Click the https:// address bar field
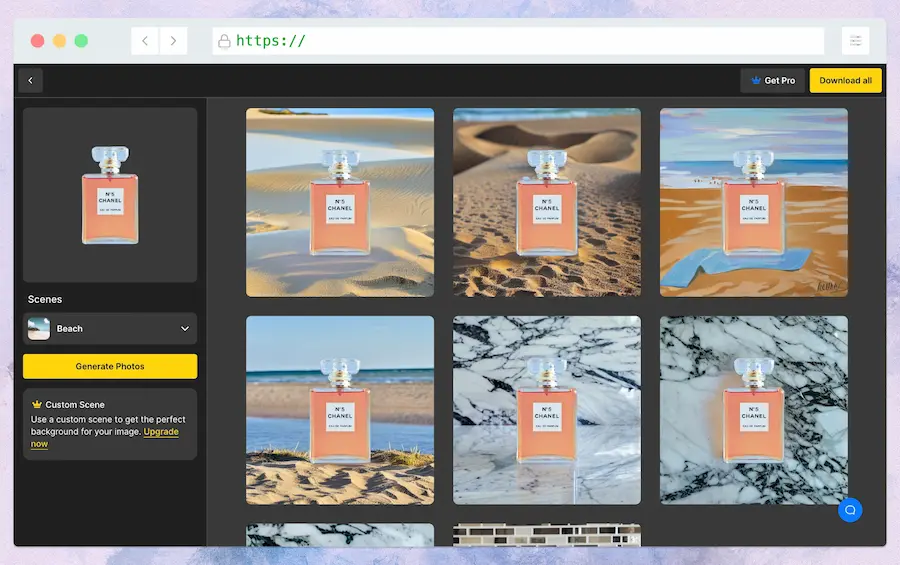Viewport: 900px width, 565px height. pos(518,41)
